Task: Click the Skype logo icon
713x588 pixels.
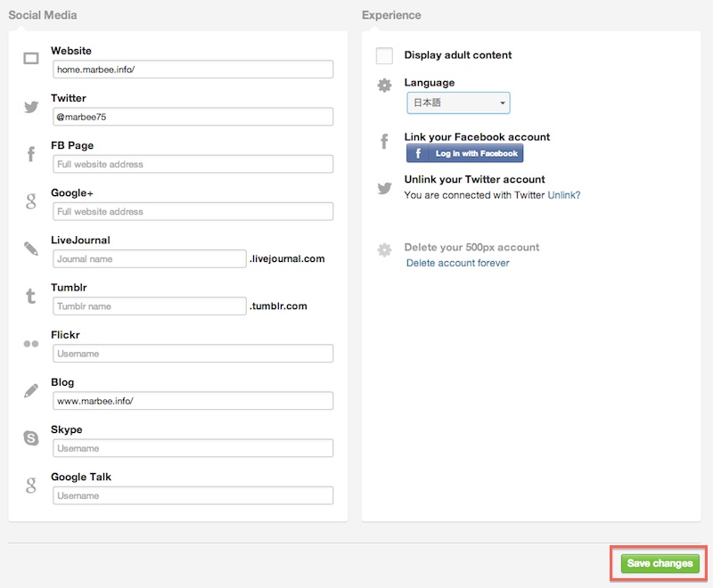Action: [x=31, y=437]
